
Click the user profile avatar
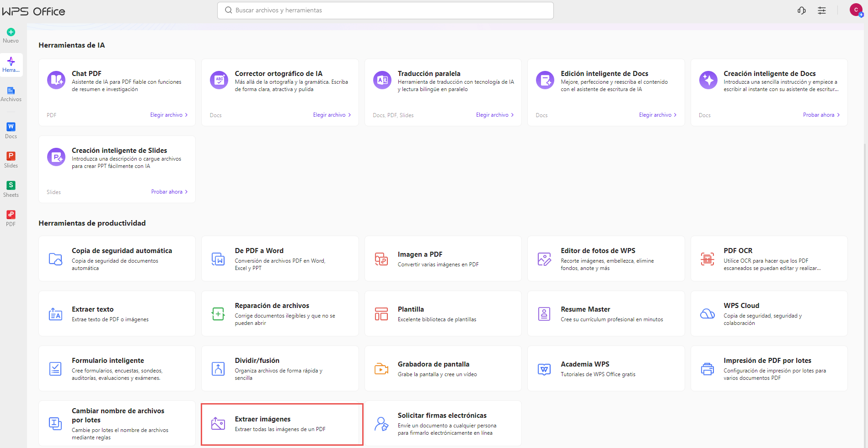[x=856, y=10]
